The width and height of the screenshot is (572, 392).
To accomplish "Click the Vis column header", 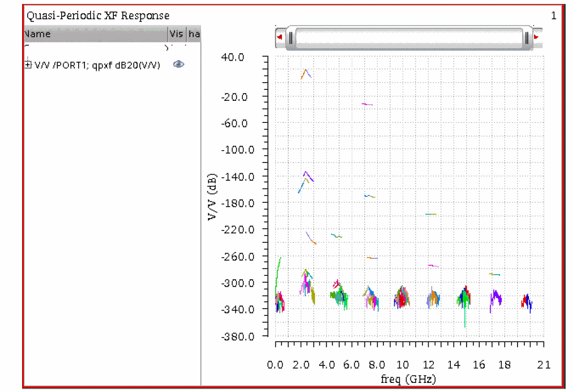I will click(176, 34).
